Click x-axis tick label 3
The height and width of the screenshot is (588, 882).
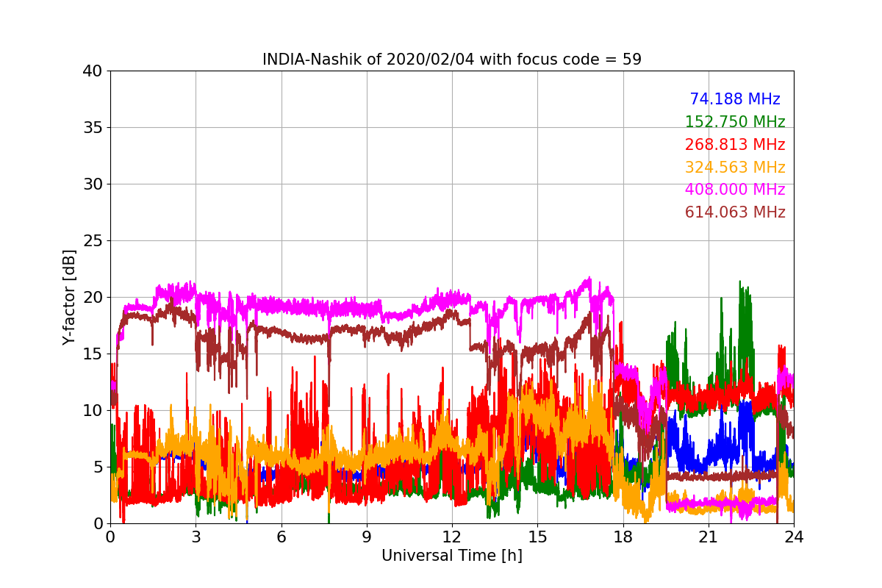click(x=196, y=537)
